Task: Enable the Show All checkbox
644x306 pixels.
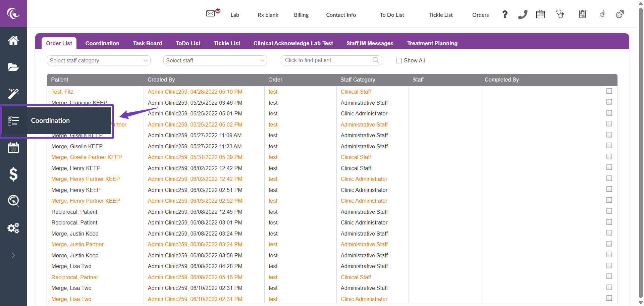Action: pos(399,61)
